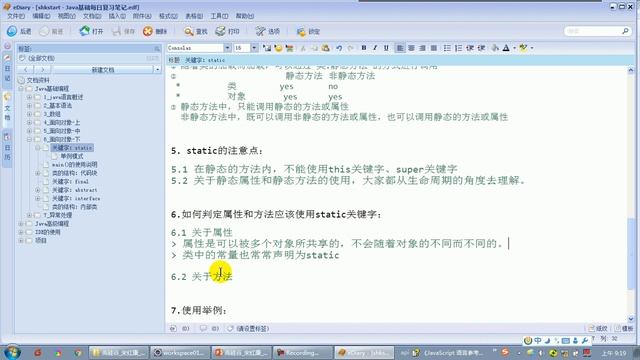Expand the 关键字: abstract node
The image size is (640, 360).
38,190
